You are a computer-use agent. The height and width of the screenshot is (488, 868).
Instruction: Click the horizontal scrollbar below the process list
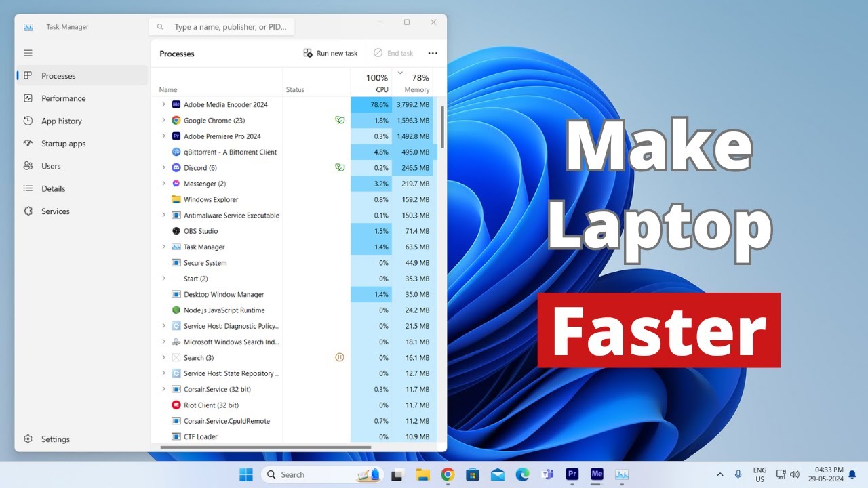point(266,447)
